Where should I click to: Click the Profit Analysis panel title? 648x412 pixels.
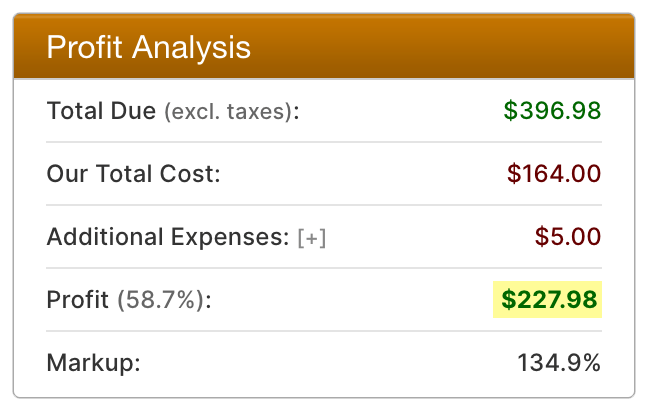(149, 47)
